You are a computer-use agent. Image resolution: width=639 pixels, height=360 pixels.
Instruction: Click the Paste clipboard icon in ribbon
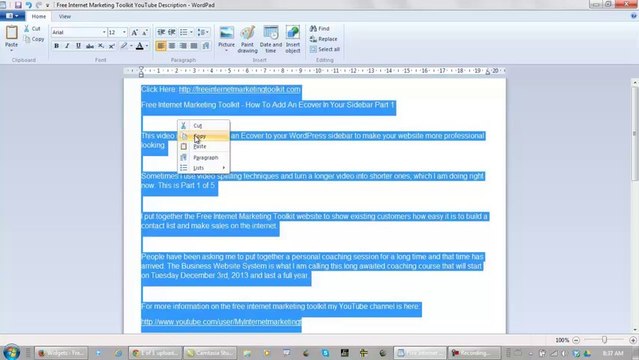pyautogui.click(x=11, y=33)
